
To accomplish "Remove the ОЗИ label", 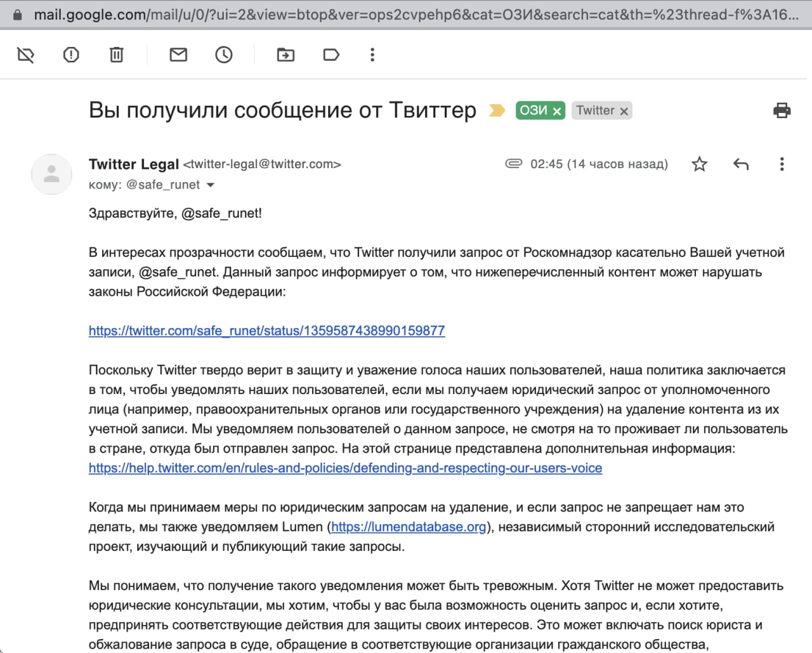I will 557,111.
